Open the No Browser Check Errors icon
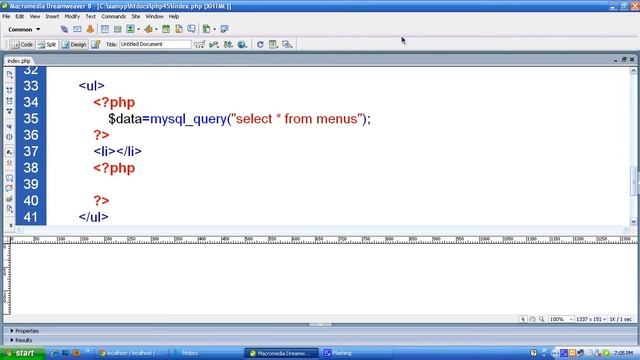This screenshot has width=640, height=360. point(200,44)
